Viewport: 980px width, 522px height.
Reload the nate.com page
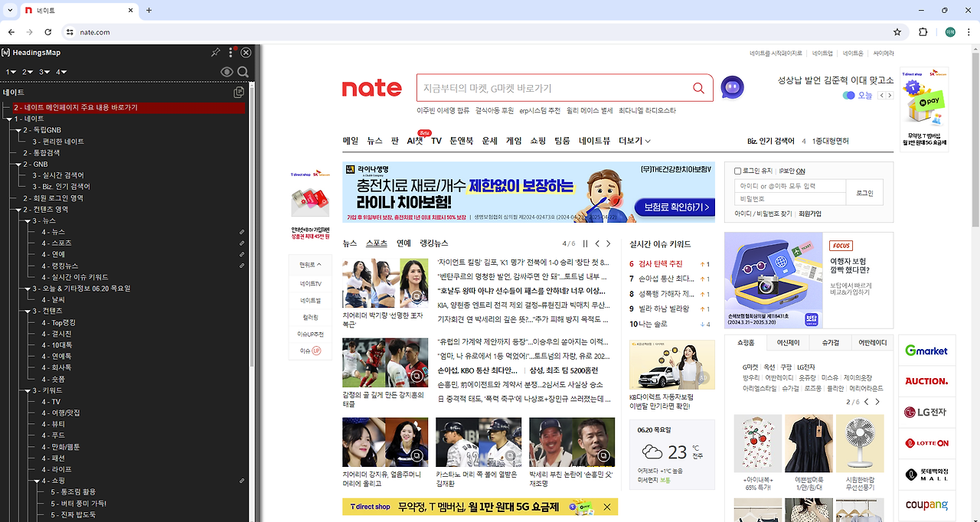pyautogui.click(x=48, y=32)
